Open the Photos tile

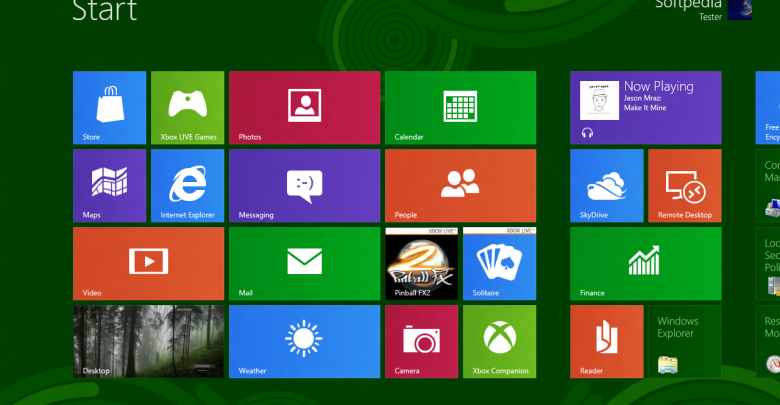pos(304,107)
